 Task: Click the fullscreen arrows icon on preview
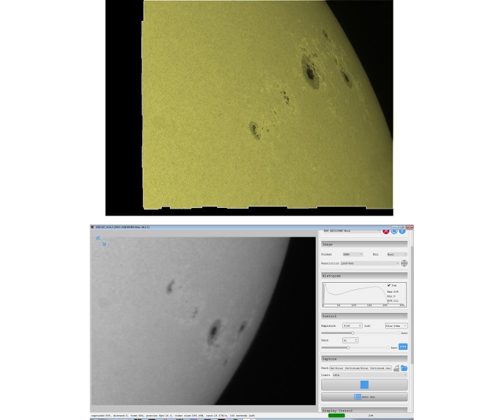point(101,240)
